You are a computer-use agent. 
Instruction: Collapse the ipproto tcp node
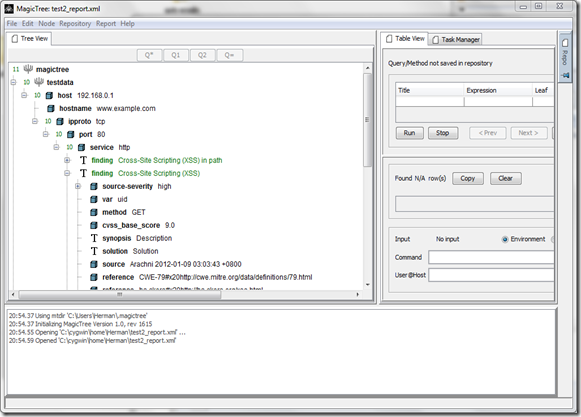(35, 121)
